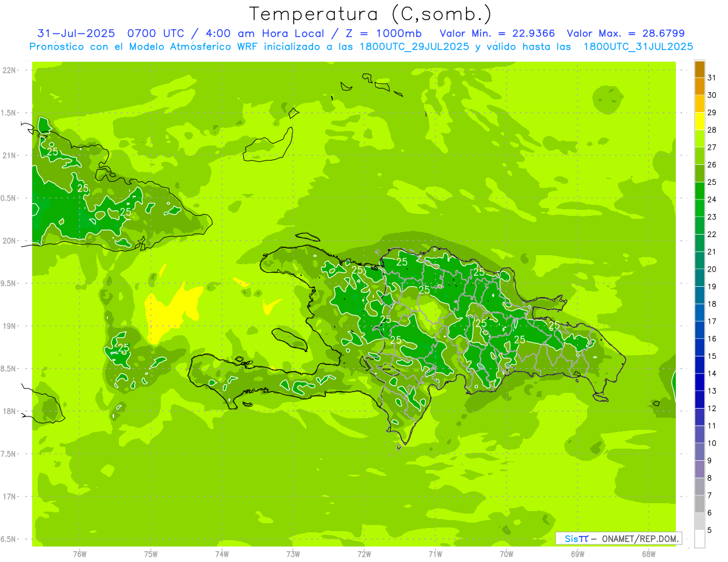Click the title "Temperatura (C,somb.)"
The width and height of the screenshot is (728, 562).
[x=371, y=15]
